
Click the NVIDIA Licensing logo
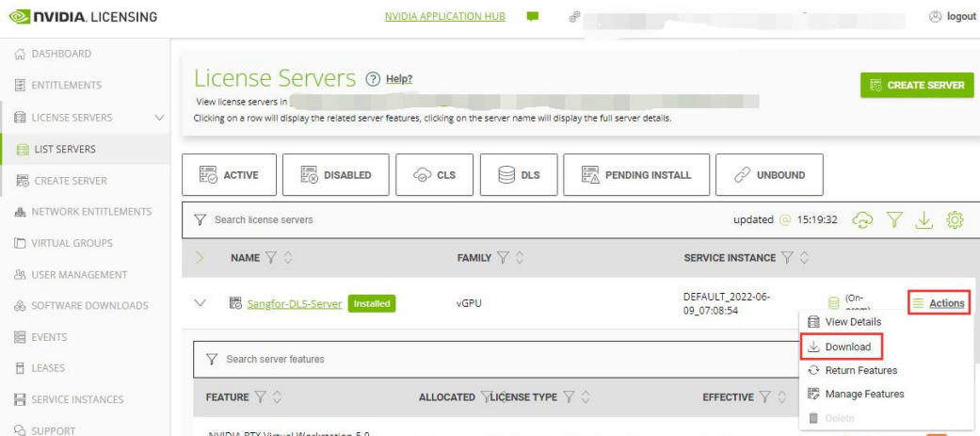[x=83, y=17]
